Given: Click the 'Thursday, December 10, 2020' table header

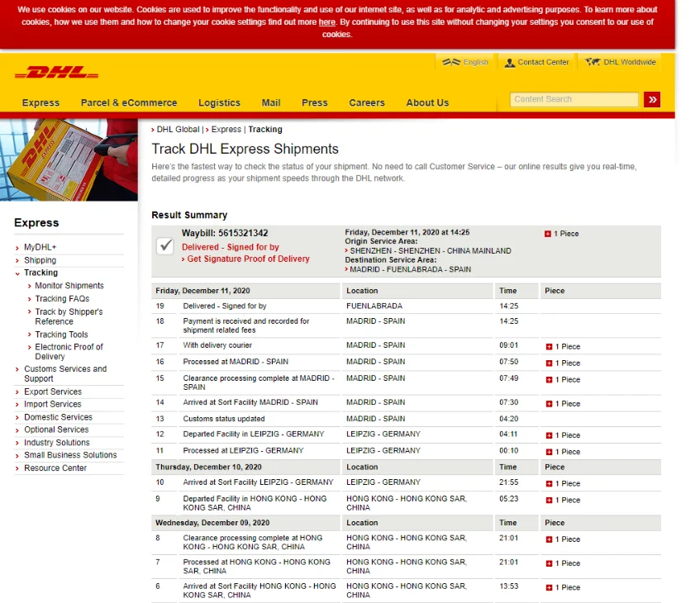Looking at the screenshot, I should [208, 468].
